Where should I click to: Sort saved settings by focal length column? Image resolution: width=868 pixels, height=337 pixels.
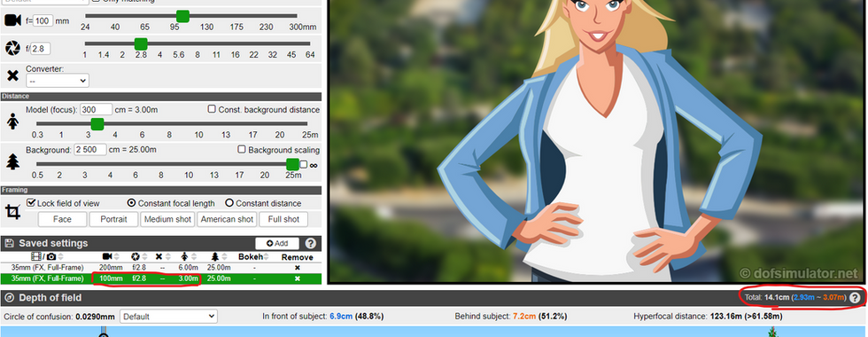[x=112, y=256]
